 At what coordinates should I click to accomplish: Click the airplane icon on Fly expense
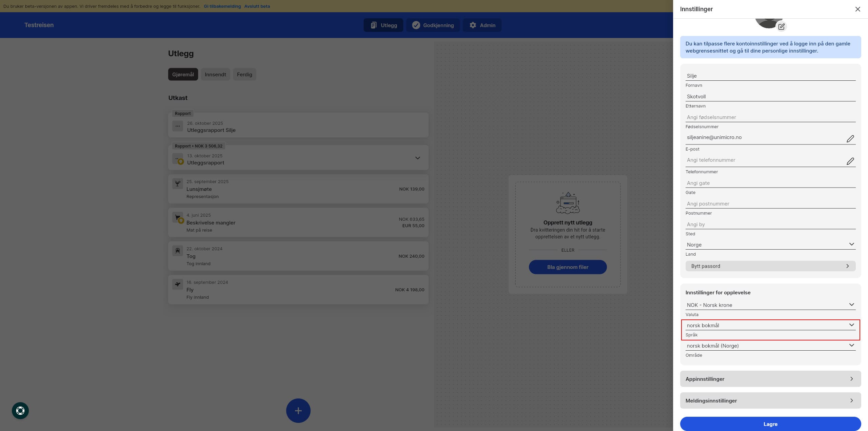click(x=177, y=284)
